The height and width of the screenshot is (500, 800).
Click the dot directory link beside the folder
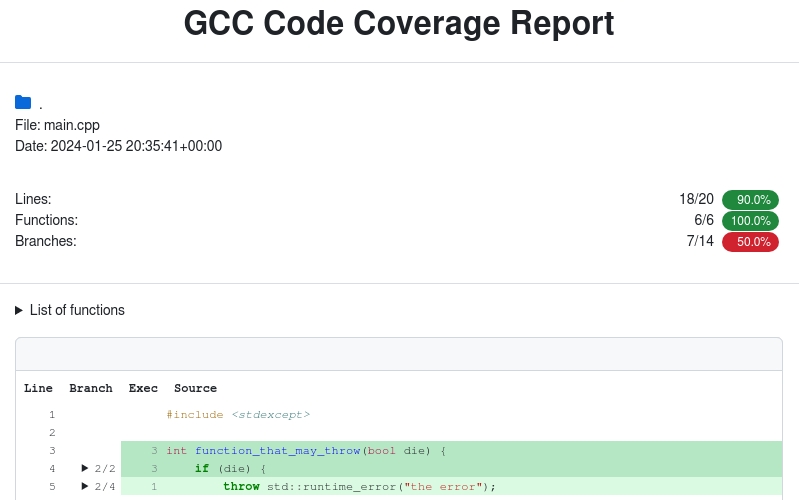41,106
